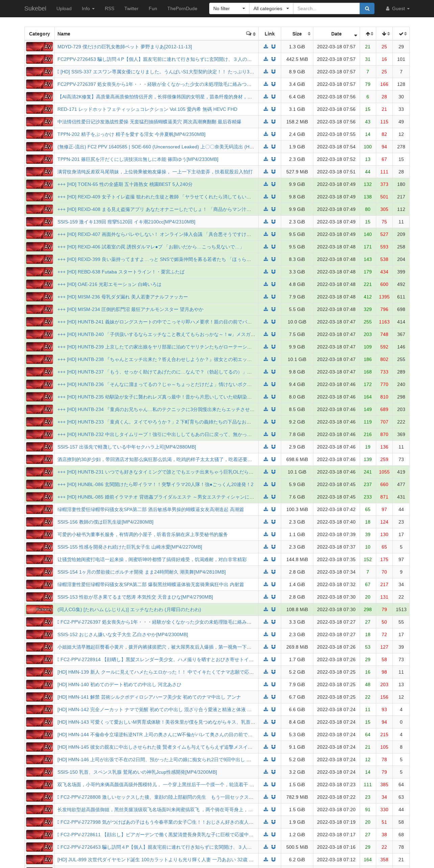Viewport: 434px width, 868px height.
Task: Click the Pictures category badge
Action: (40, 609)
